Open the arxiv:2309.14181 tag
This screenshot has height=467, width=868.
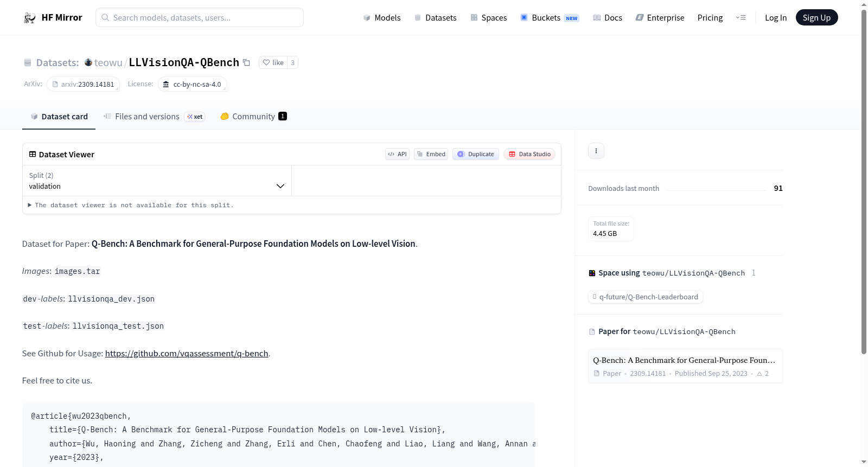(x=83, y=84)
